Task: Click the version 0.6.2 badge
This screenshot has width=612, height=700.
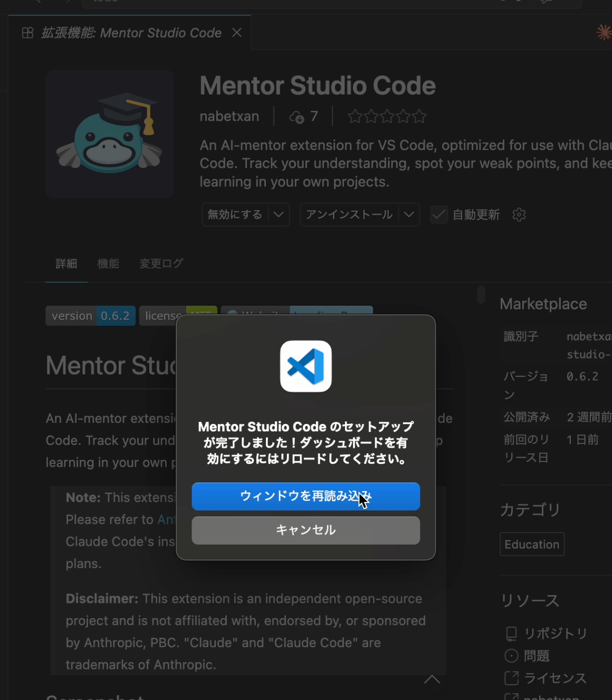Action: (90, 316)
